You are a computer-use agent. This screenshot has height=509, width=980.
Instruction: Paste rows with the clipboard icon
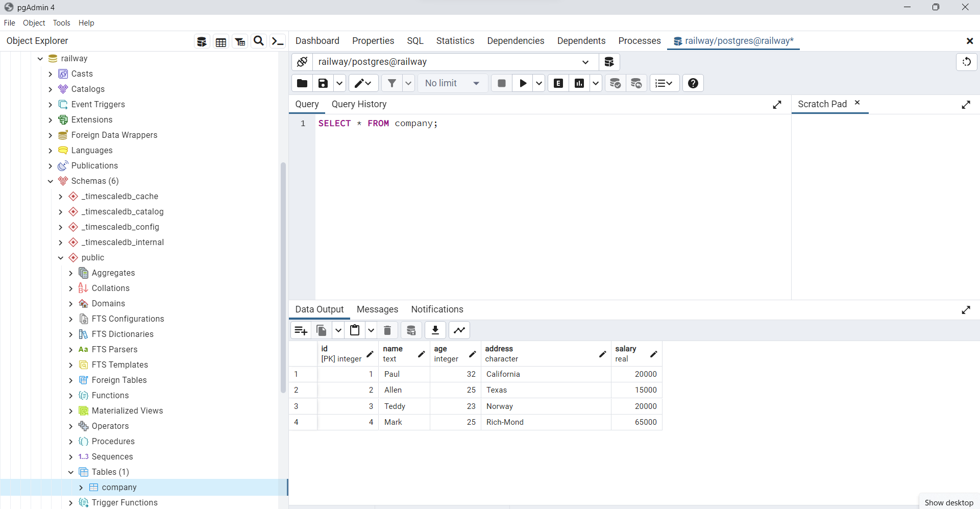click(x=355, y=330)
